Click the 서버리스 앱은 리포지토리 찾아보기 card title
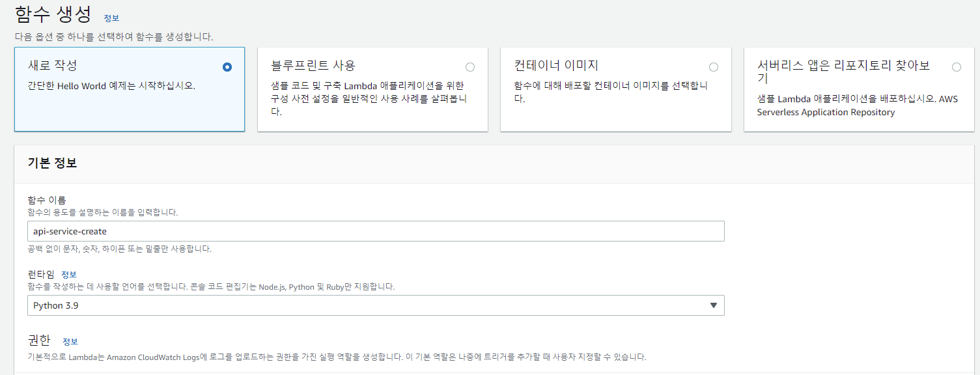 click(843, 72)
